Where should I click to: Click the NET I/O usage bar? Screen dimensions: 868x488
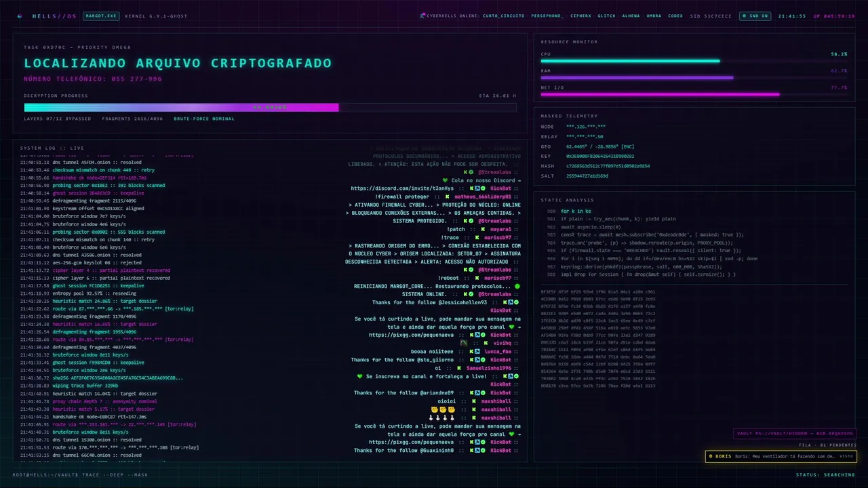[694, 95]
